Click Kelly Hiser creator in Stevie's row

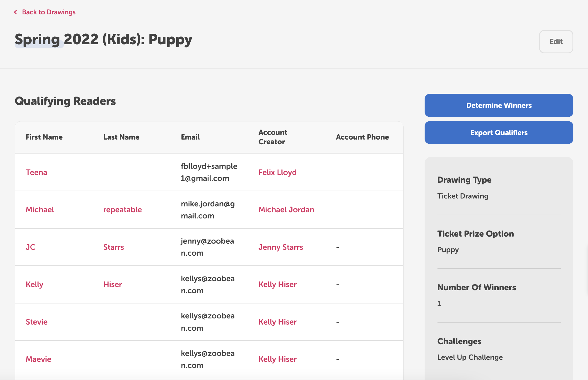pos(277,322)
